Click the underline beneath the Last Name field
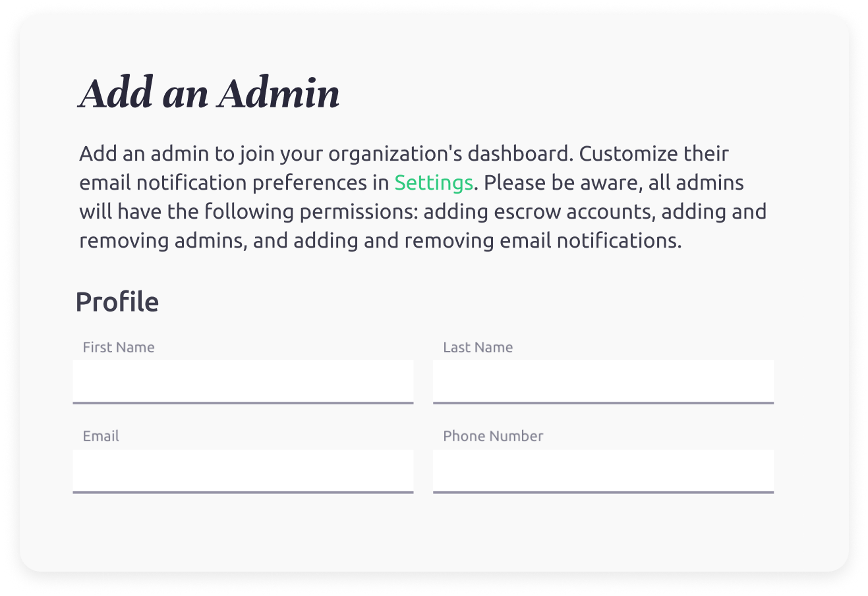Image resolution: width=868 pixels, height=596 pixels. (x=602, y=402)
